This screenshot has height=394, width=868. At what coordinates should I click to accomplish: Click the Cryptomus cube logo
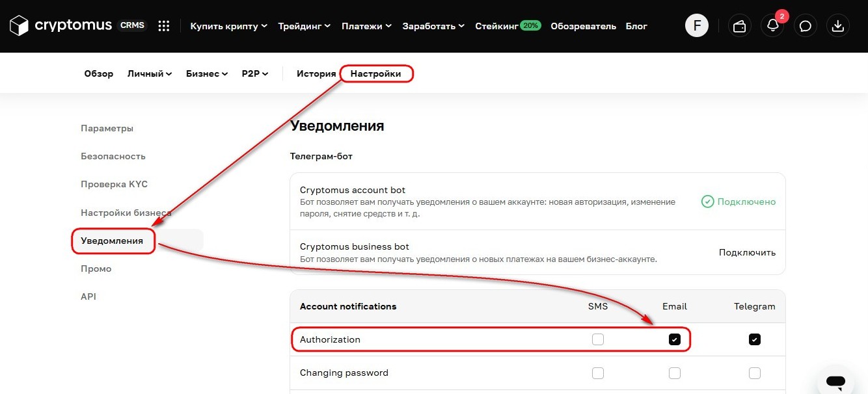click(x=19, y=26)
